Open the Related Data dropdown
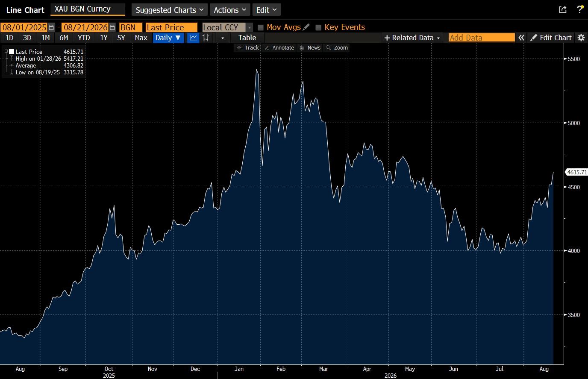Screen dimensions: 588x379 [412, 38]
